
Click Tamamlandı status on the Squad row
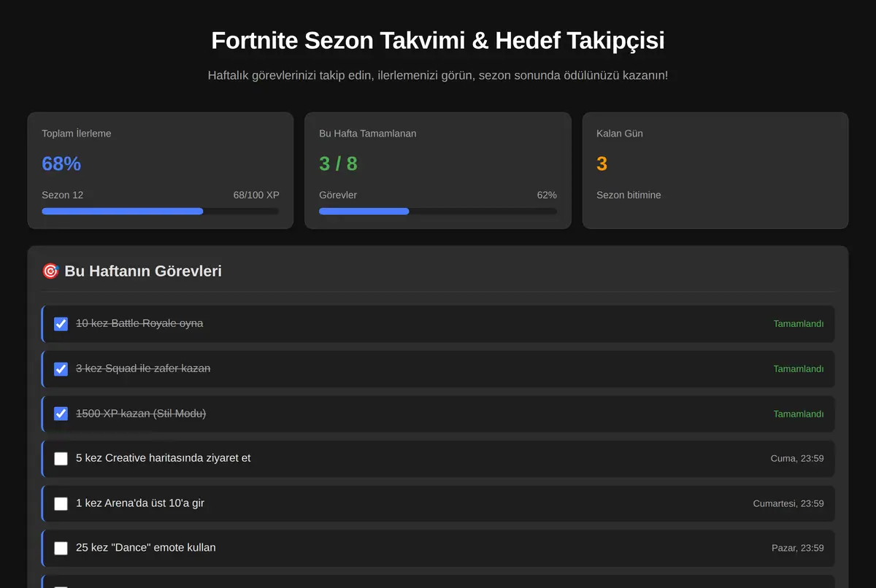tap(799, 369)
